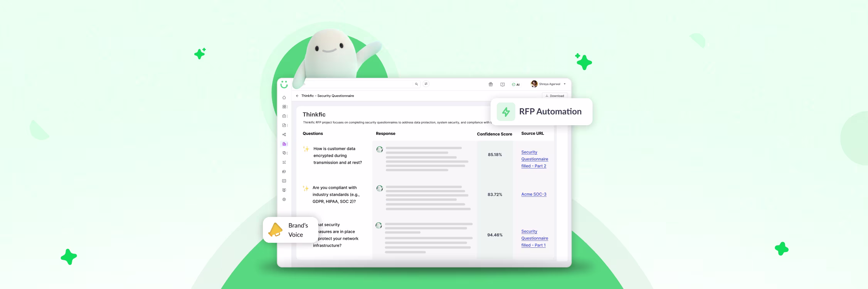
Task: Click the Confidence Score column header
Action: click(x=495, y=134)
